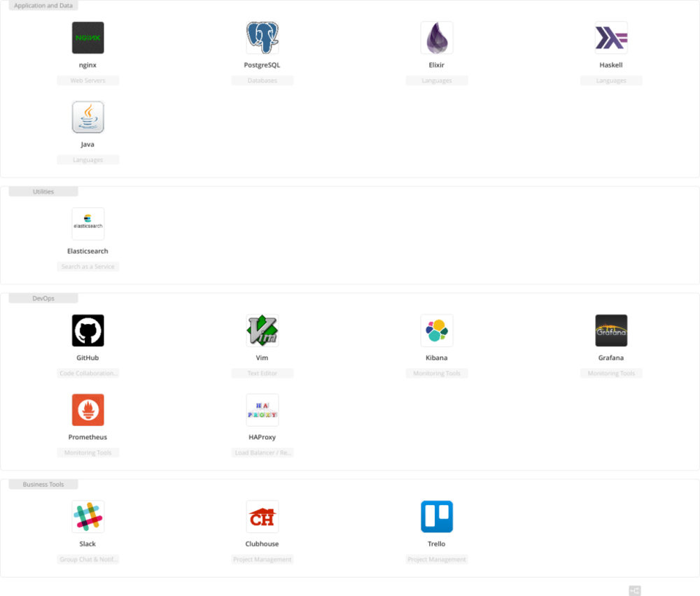This screenshot has height=596, width=700.
Task: Click the Haskell logo icon
Action: coord(611,38)
